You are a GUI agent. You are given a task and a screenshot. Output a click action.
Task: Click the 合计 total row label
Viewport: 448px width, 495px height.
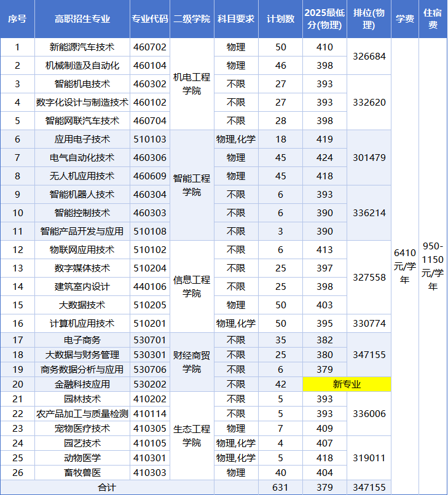[x=107, y=488]
